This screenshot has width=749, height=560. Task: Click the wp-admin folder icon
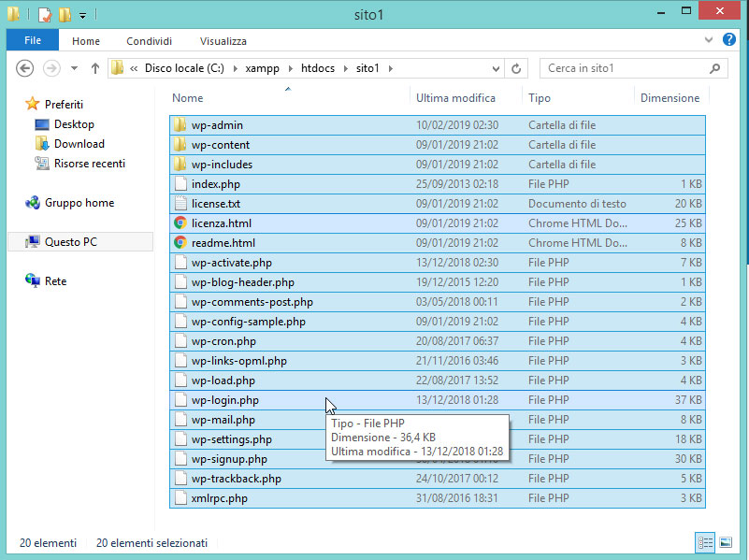tap(180, 125)
